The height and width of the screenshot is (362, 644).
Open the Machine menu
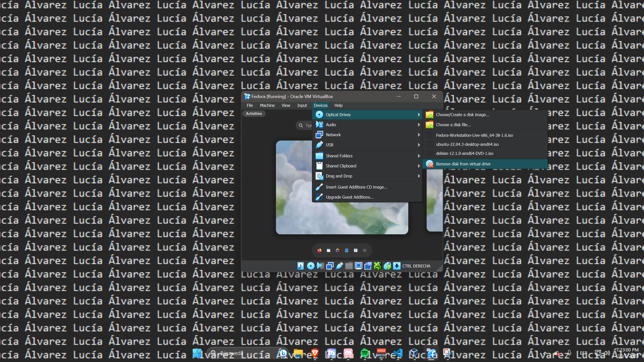pyautogui.click(x=267, y=105)
